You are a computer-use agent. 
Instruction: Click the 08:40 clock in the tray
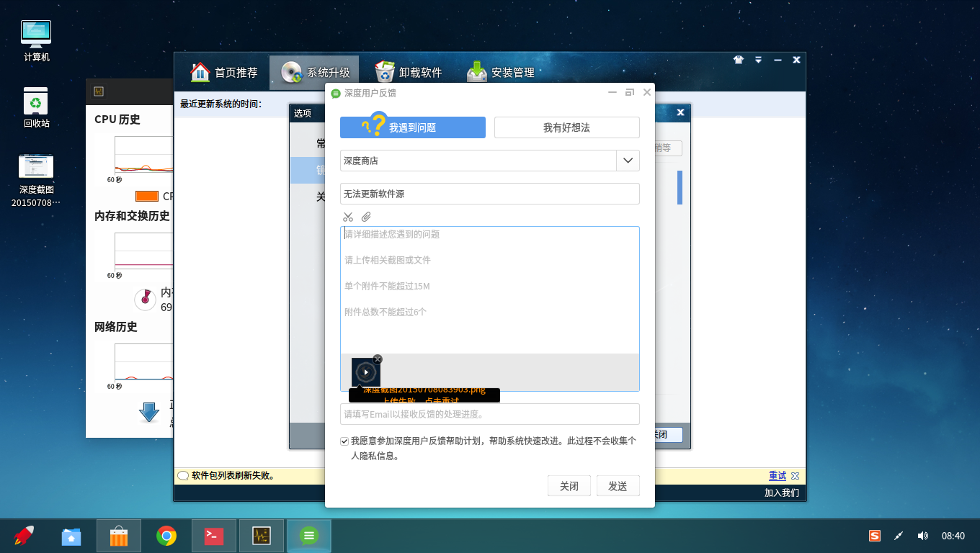(x=953, y=536)
